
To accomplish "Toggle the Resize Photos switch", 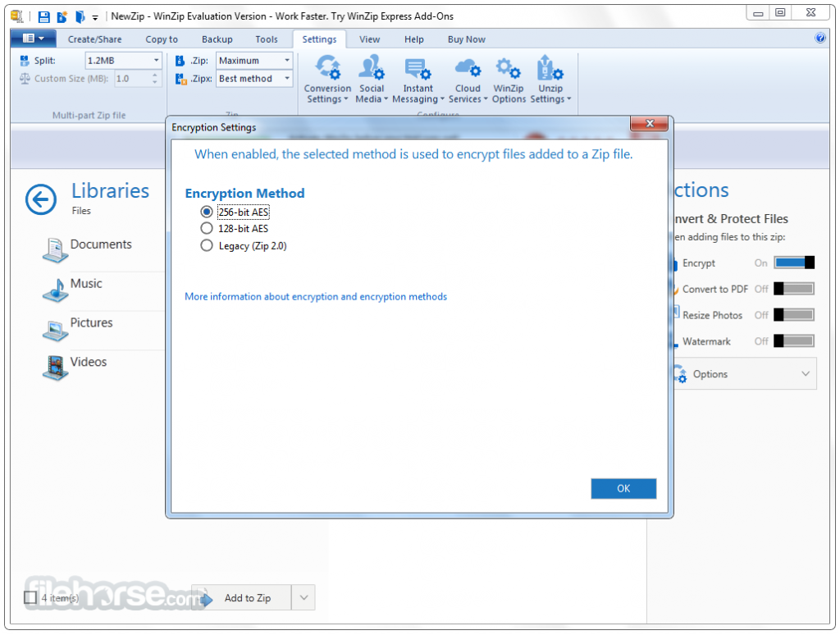I will [794, 314].
